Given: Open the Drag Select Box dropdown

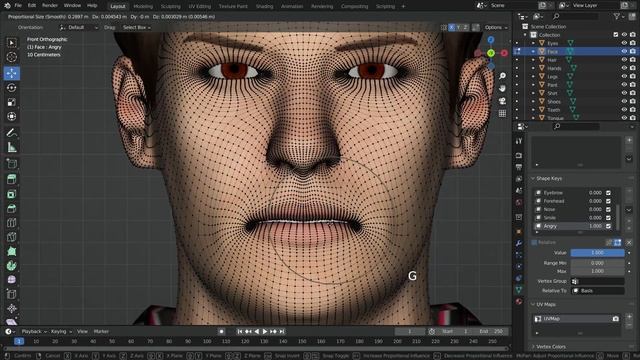Looking at the screenshot, I should click(136, 27).
